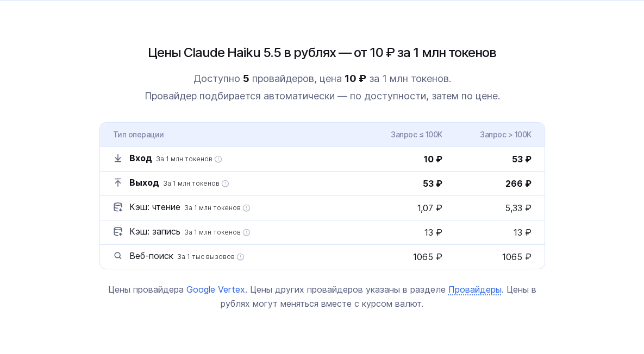Viewport: 644px width, 354px height.
Task: Click the 53 ₽ value in Выход row
Action: pyautogui.click(x=433, y=184)
